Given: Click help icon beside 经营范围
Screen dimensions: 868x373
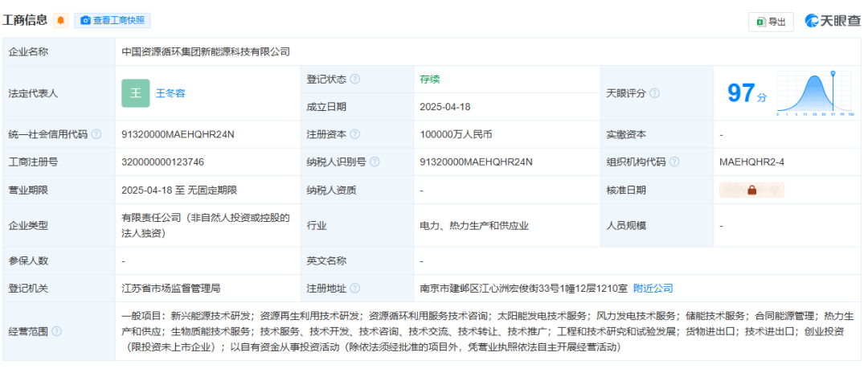Looking at the screenshot, I should [x=56, y=330].
